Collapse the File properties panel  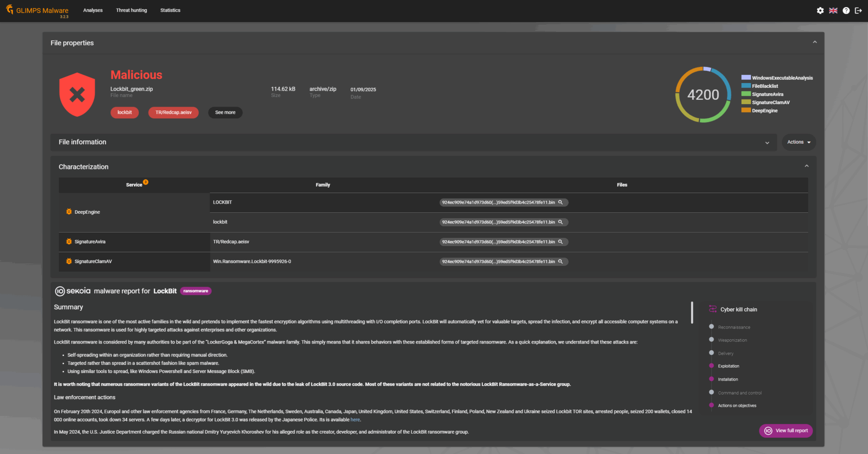[814, 42]
